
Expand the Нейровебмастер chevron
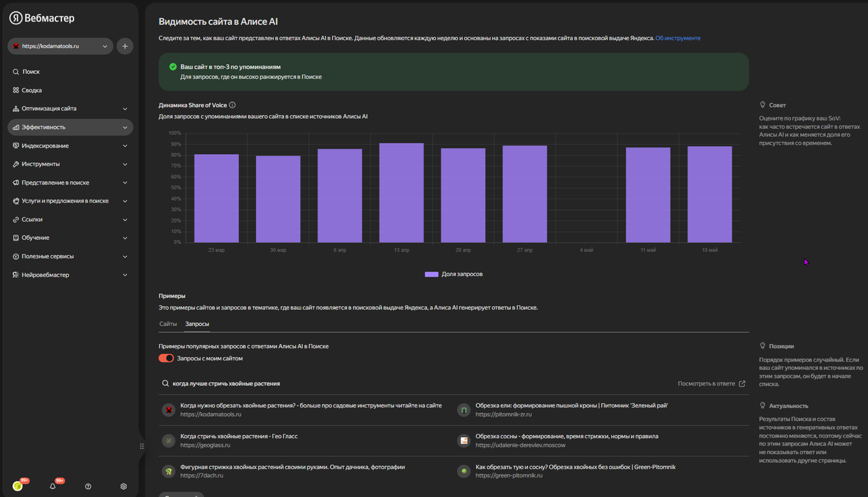(125, 275)
